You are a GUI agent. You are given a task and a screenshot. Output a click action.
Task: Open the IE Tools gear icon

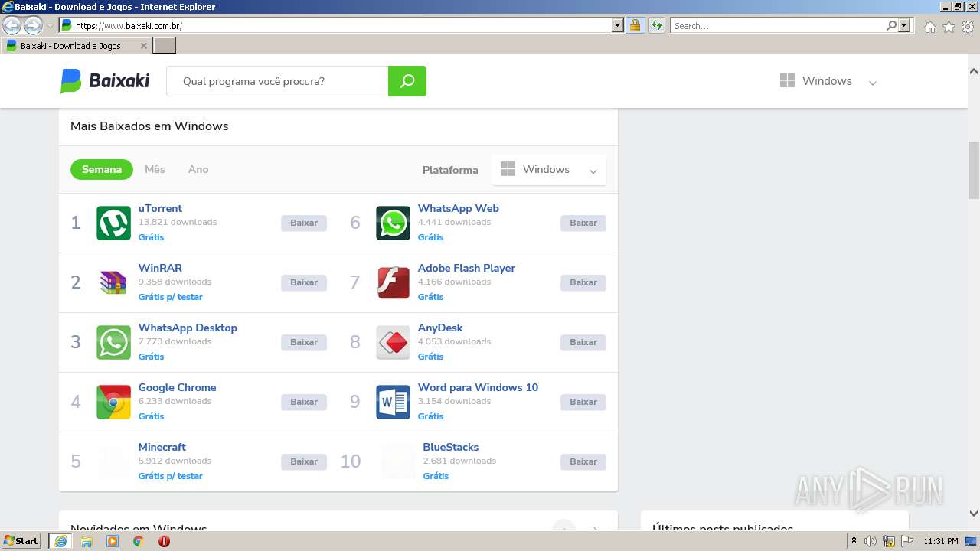pyautogui.click(x=968, y=27)
